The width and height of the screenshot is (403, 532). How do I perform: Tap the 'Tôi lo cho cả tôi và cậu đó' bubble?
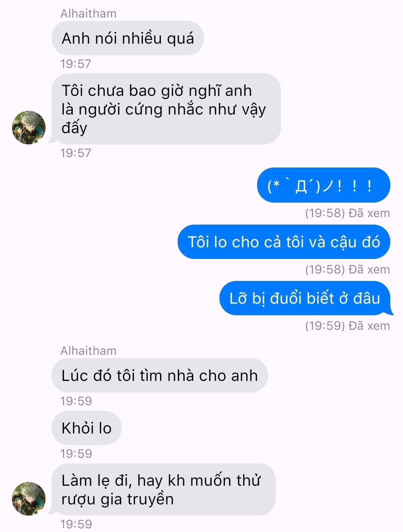[x=284, y=242]
